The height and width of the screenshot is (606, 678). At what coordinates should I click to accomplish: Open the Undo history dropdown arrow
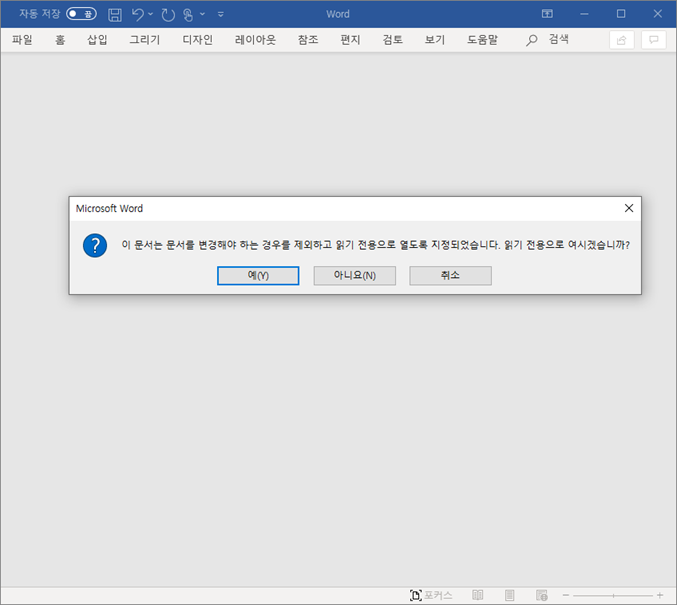click(x=150, y=14)
